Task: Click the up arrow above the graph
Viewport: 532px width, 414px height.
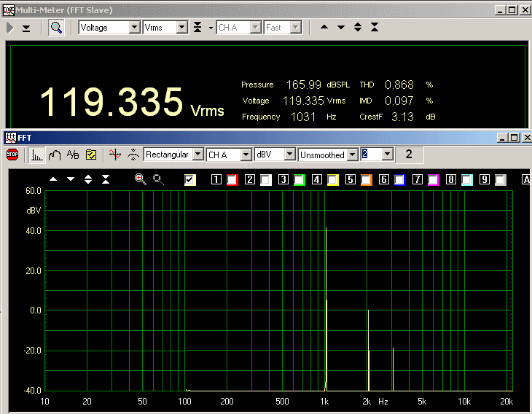Action: (53, 179)
